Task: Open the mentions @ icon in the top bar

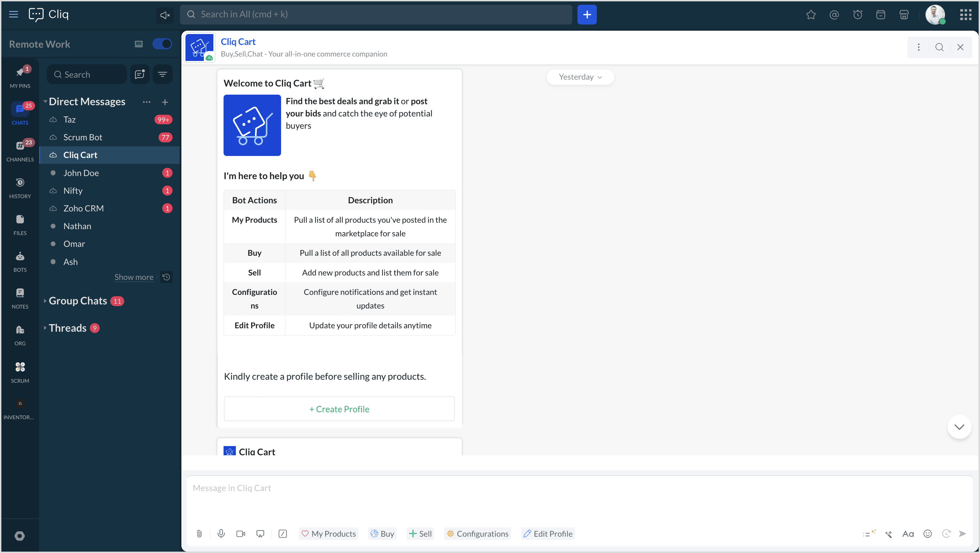Action: [834, 15]
